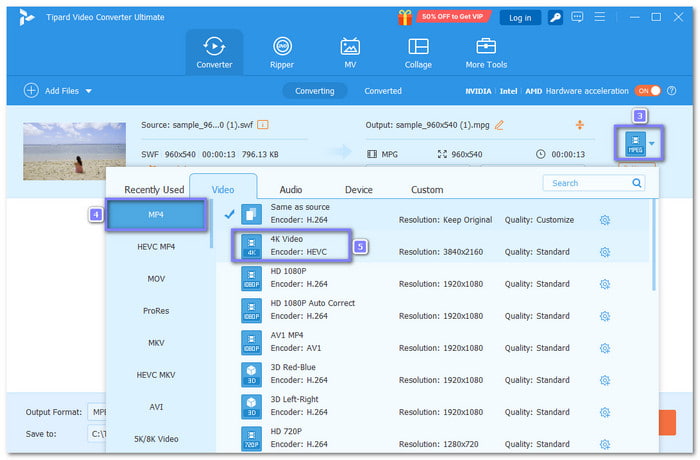The image size is (700, 460).
Task: Show the Converted list
Action: (383, 91)
